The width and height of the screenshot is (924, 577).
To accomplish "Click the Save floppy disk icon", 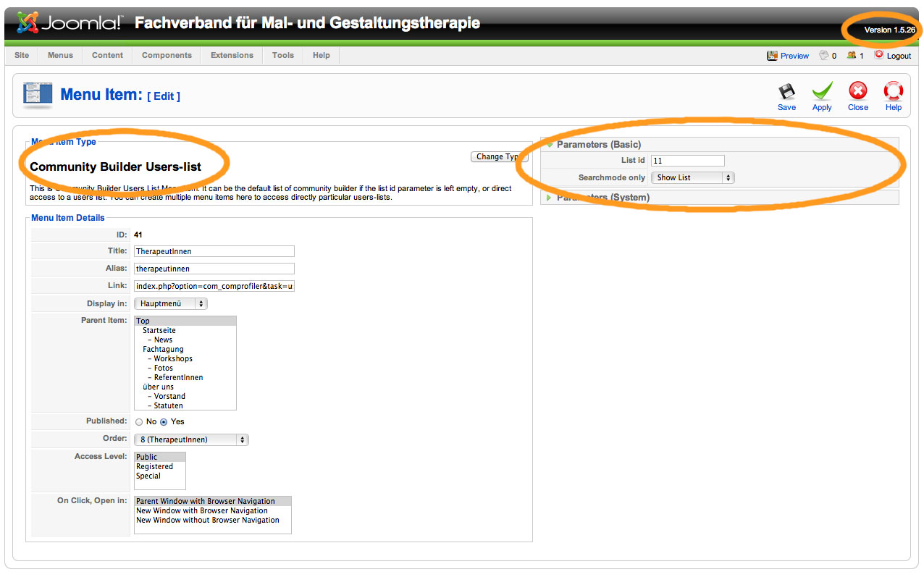I will [786, 92].
